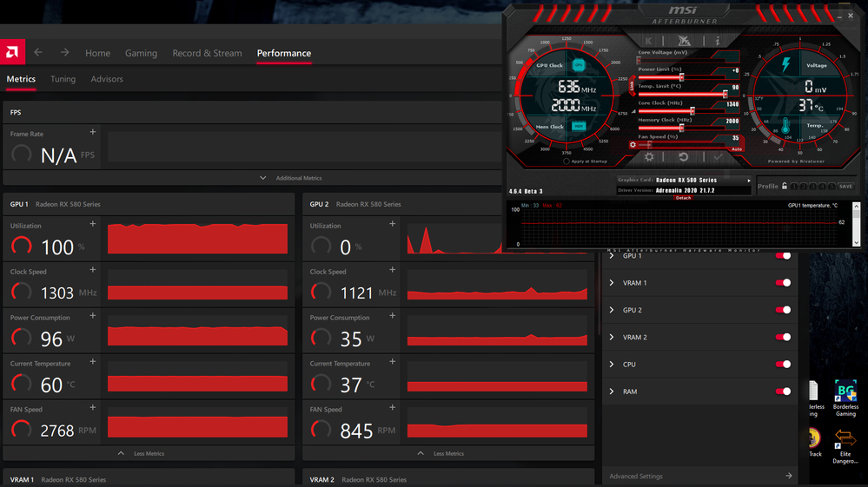Open the Gaming tab
The image size is (868, 487).
141,53
